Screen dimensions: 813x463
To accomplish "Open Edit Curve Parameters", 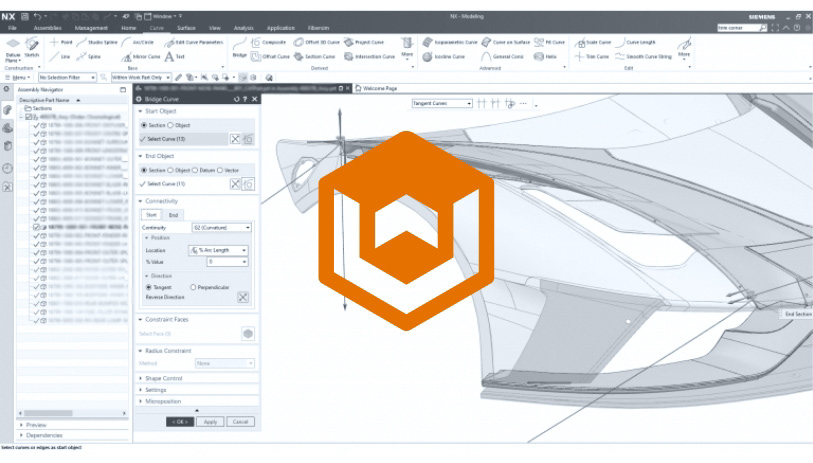I will pyautogui.click(x=194, y=42).
